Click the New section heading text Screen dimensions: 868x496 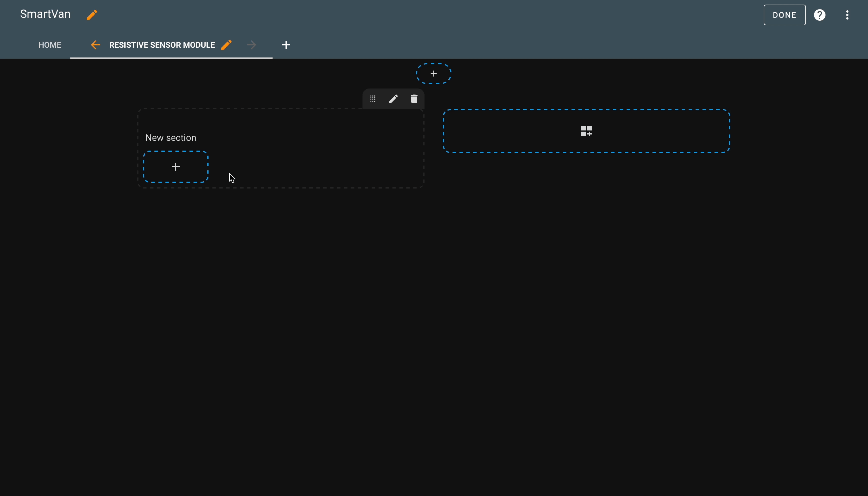point(171,138)
